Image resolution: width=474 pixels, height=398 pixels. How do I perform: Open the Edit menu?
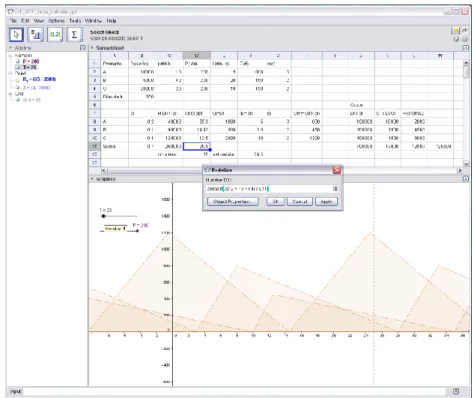click(x=25, y=21)
